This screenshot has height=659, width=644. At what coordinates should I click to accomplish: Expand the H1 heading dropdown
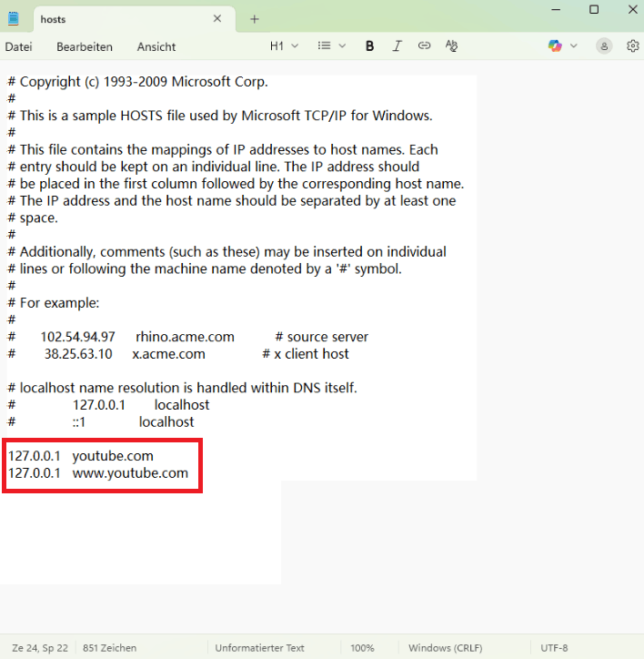point(283,46)
